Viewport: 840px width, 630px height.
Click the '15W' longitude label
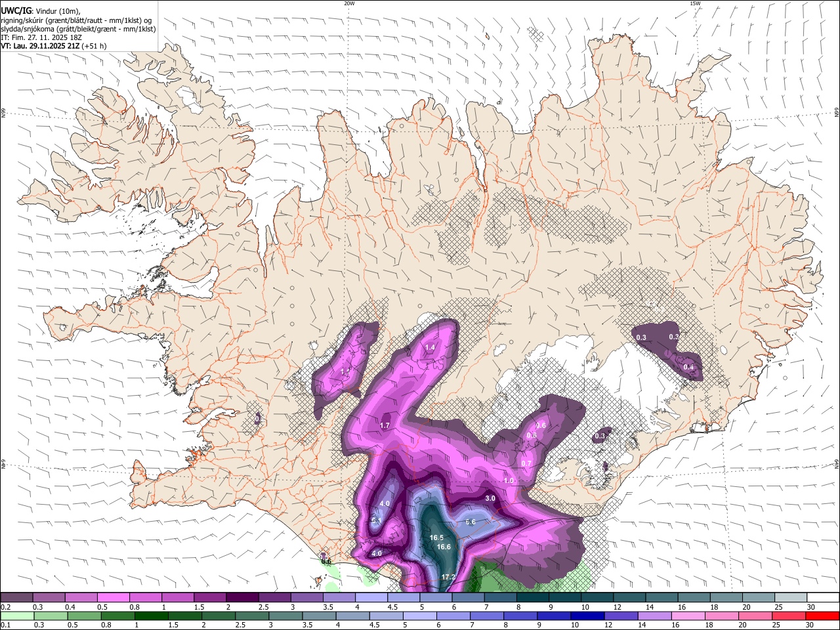[x=695, y=3]
